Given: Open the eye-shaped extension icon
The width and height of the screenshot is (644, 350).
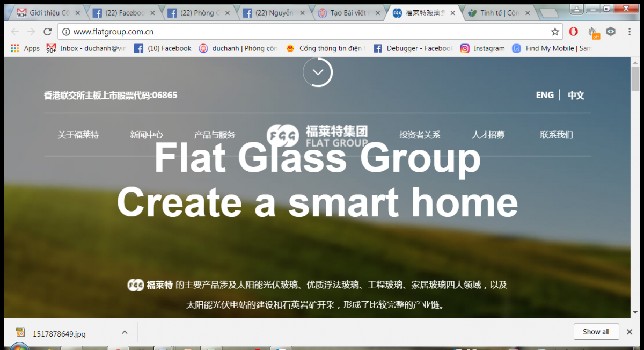Looking at the screenshot, I should [x=611, y=32].
